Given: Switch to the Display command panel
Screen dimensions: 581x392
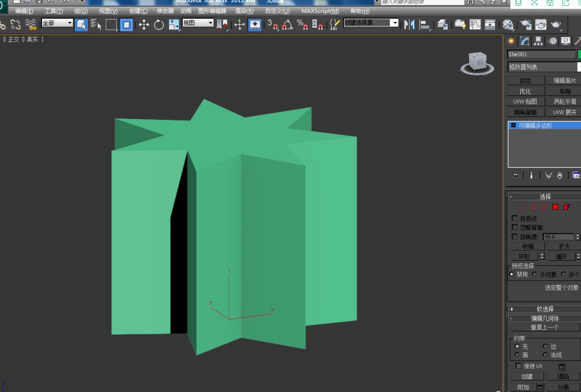Looking at the screenshot, I should [x=566, y=41].
